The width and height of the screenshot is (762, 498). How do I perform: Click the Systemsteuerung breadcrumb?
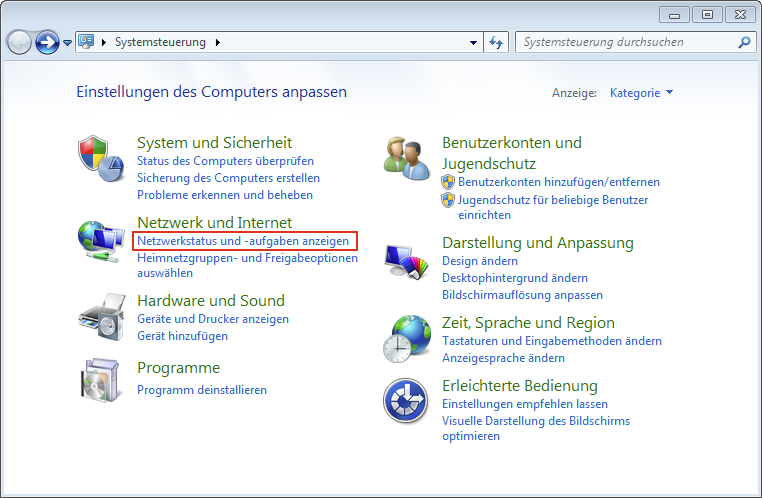160,42
